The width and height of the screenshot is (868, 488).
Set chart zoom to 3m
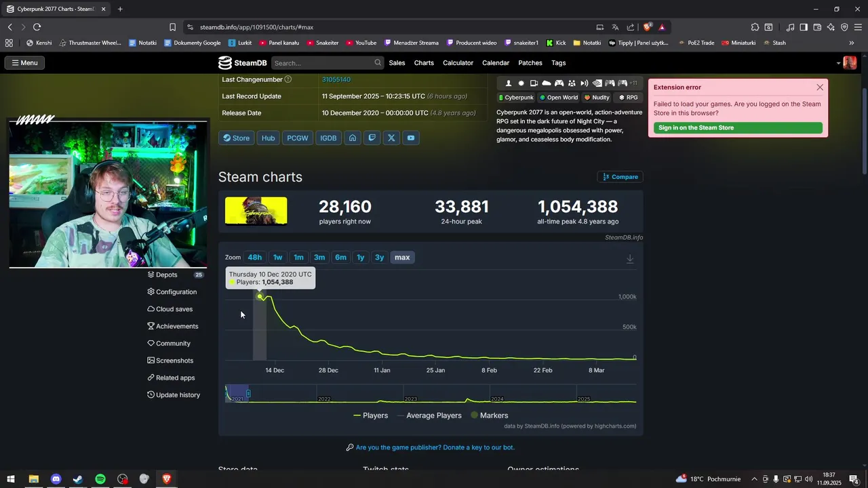pos(319,258)
